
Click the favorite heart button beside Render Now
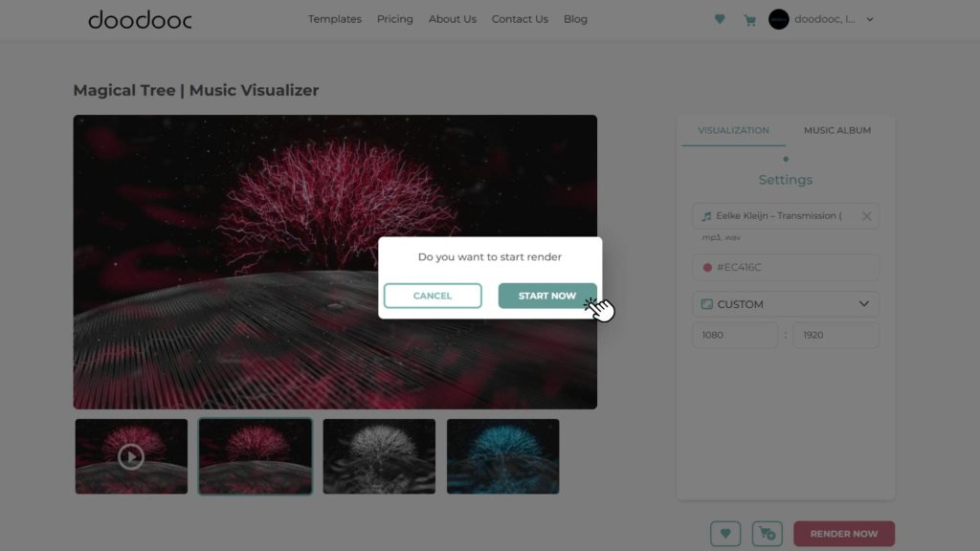pos(725,534)
